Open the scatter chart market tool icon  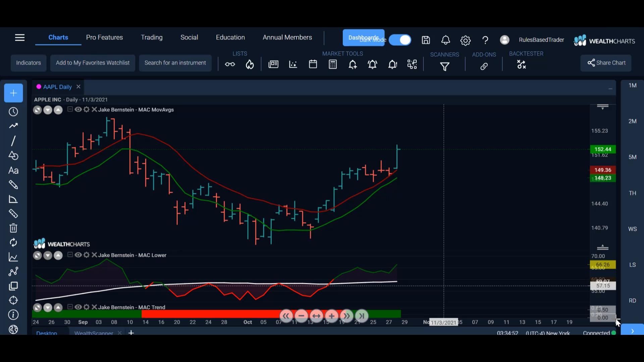coord(293,64)
